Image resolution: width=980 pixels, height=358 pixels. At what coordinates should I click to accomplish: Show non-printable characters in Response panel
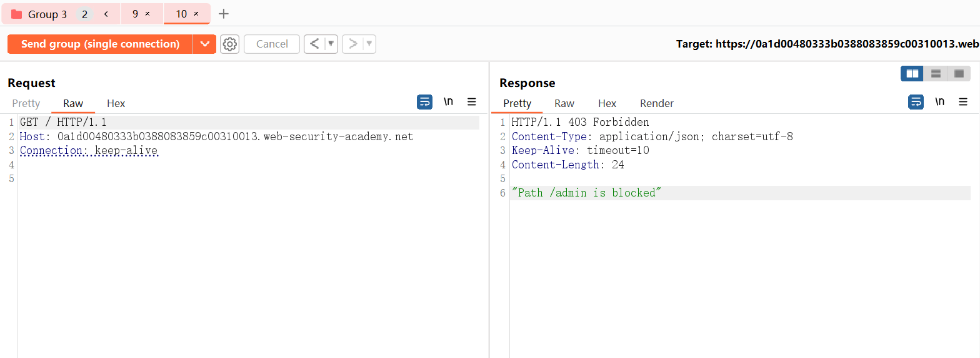[939, 102]
